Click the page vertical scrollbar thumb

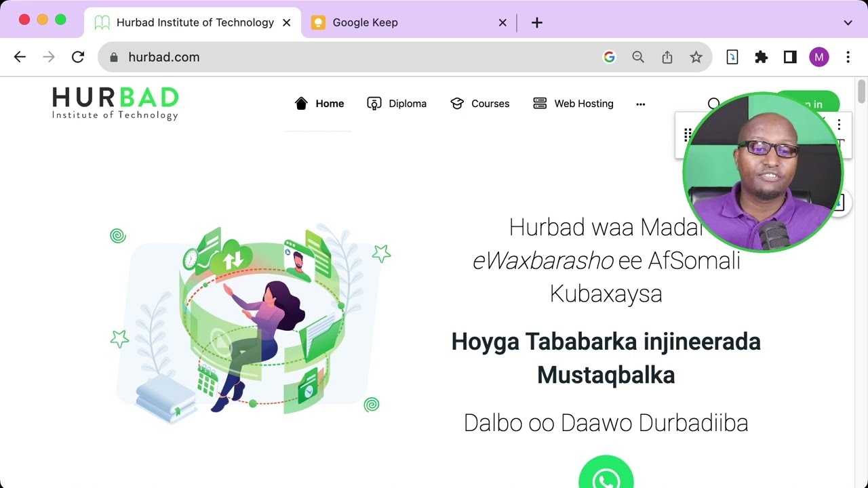pyautogui.click(x=862, y=92)
